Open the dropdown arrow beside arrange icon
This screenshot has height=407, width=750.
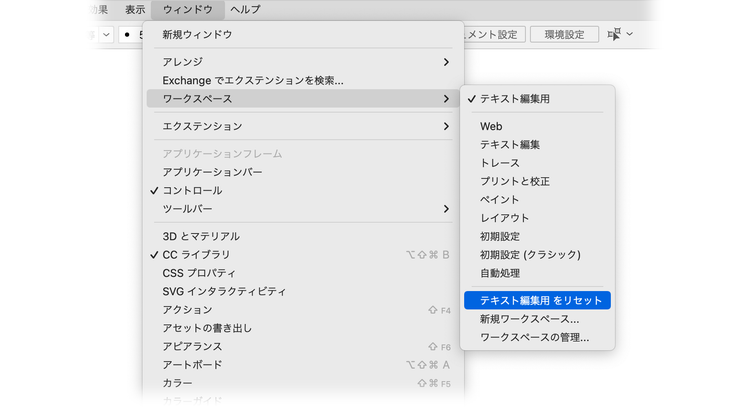point(630,34)
